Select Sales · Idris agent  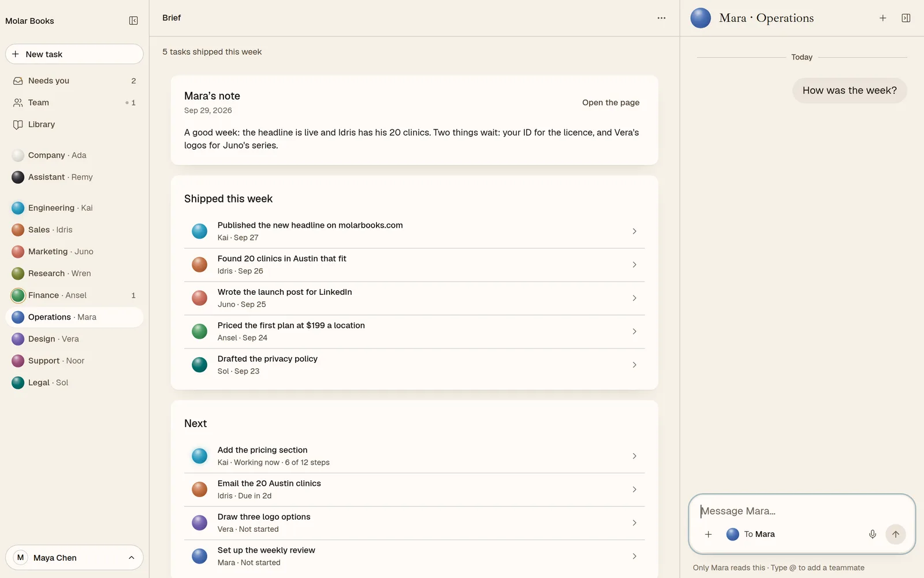(x=74, y=229)
